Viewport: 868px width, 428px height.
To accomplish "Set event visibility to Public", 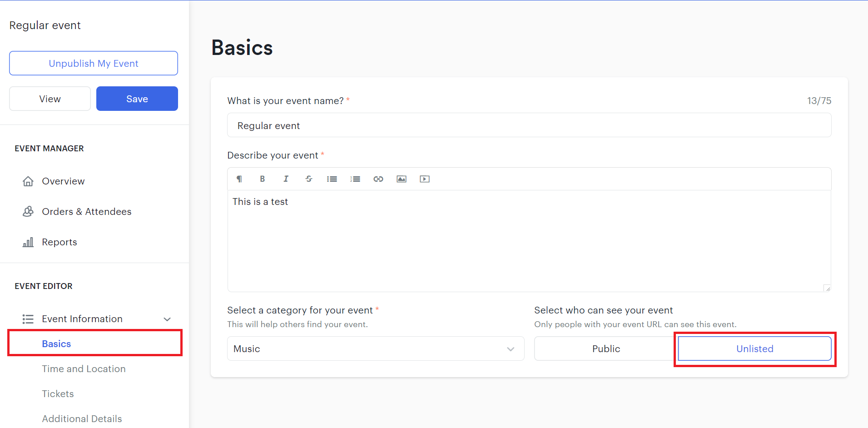I will click(x=606, y=348).
